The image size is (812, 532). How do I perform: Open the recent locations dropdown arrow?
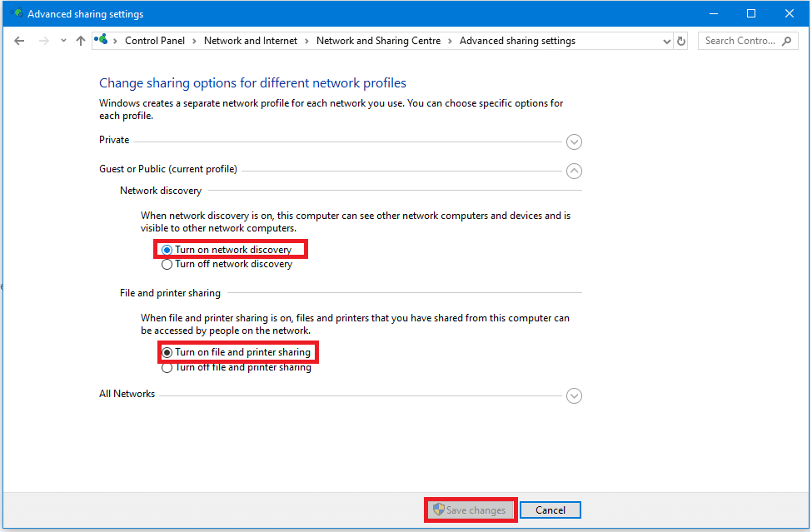[x=63, y=41]
